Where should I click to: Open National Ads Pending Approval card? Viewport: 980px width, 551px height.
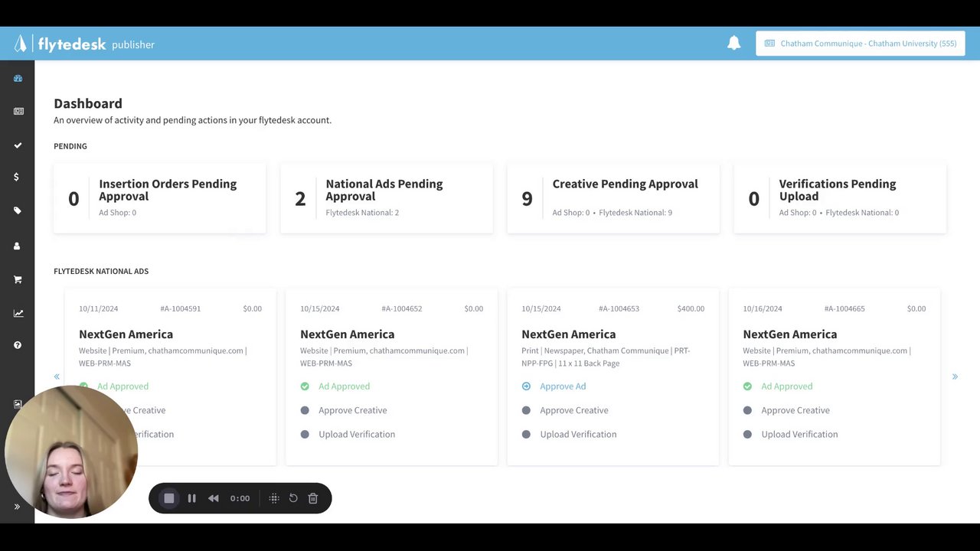[387, 198]
